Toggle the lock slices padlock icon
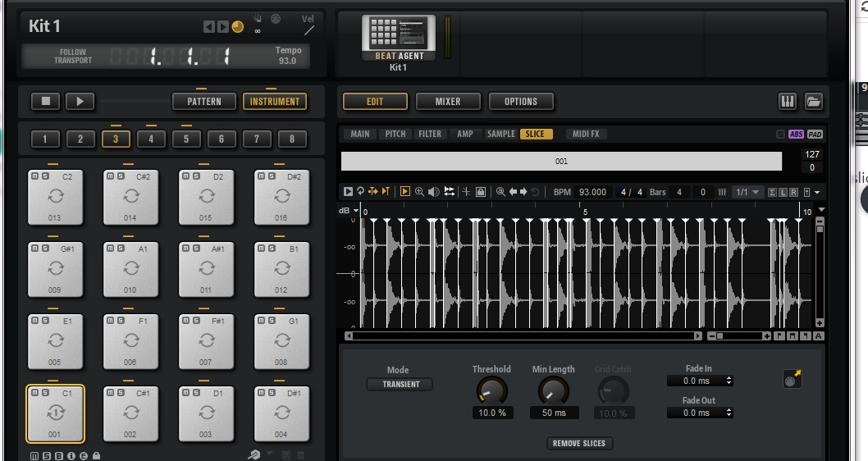Screen dimensions: 868x461 click(481, 191)
